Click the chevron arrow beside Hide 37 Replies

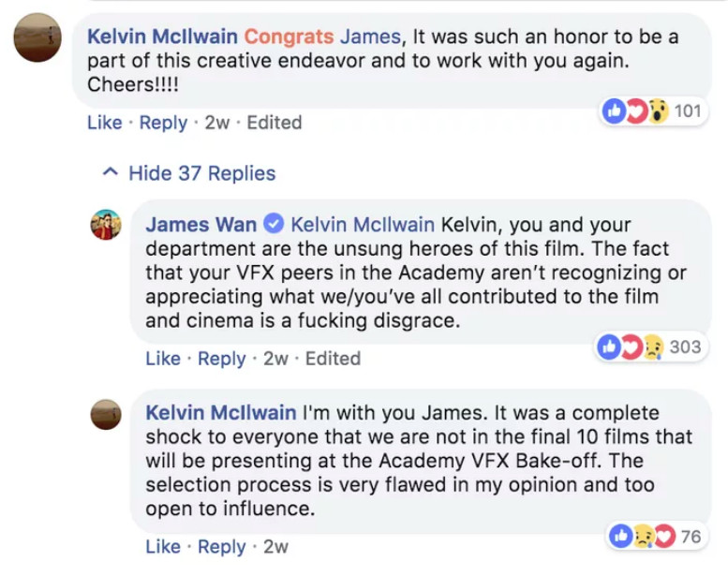(x=111, y=173)
